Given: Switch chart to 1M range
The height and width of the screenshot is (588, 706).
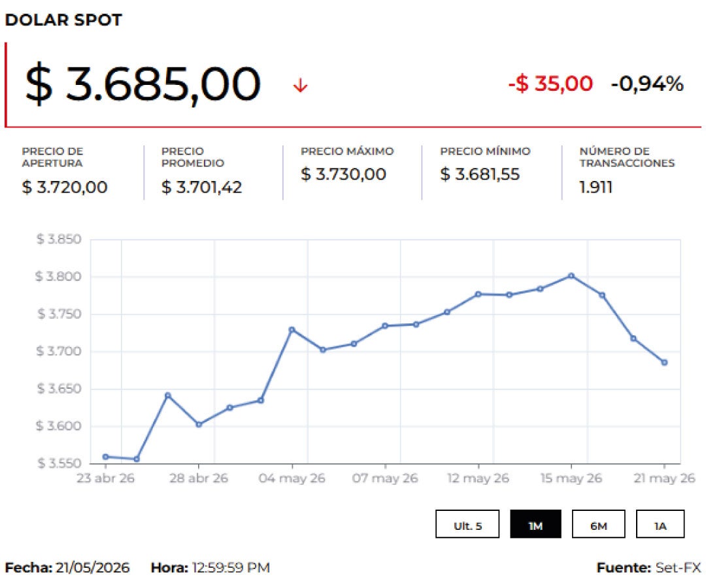Looking at the screenshot, I should [x=535, y=524].
